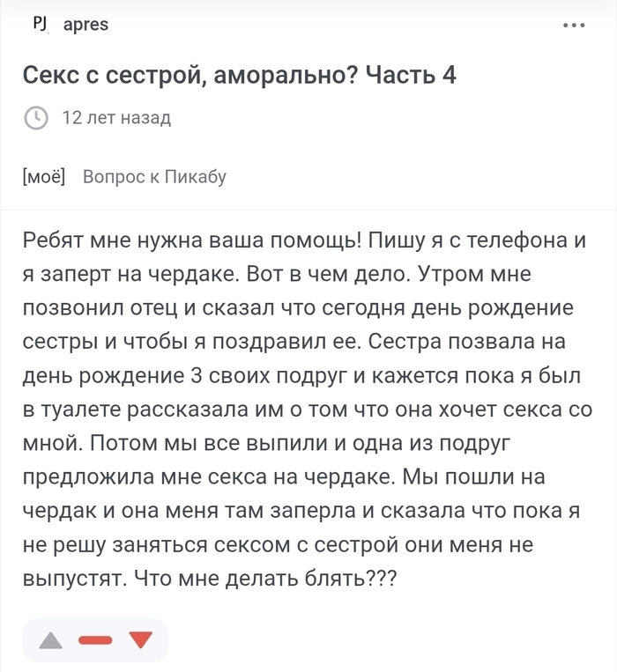Image resolution: width=617 pixels, height=672 pixels.
Task: Click the text line starting "позвонил отец"
Action: coord(298,307)
